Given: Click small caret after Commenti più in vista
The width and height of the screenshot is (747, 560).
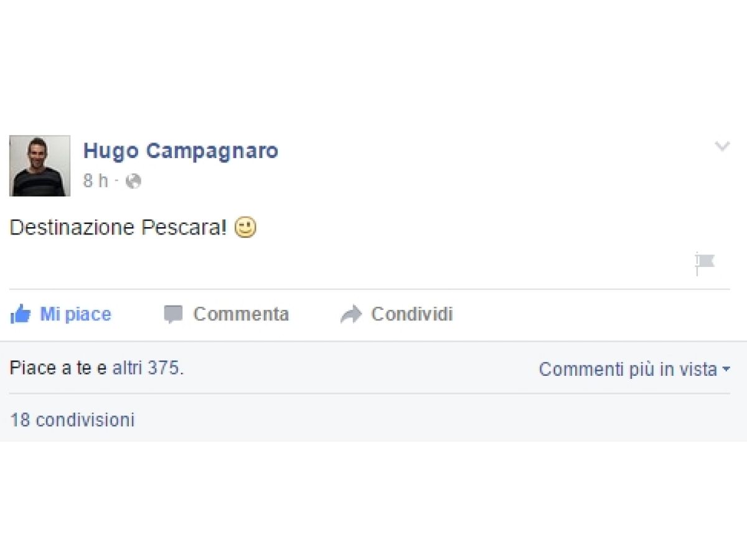Looking at the screenshot, I should point(726,370).
